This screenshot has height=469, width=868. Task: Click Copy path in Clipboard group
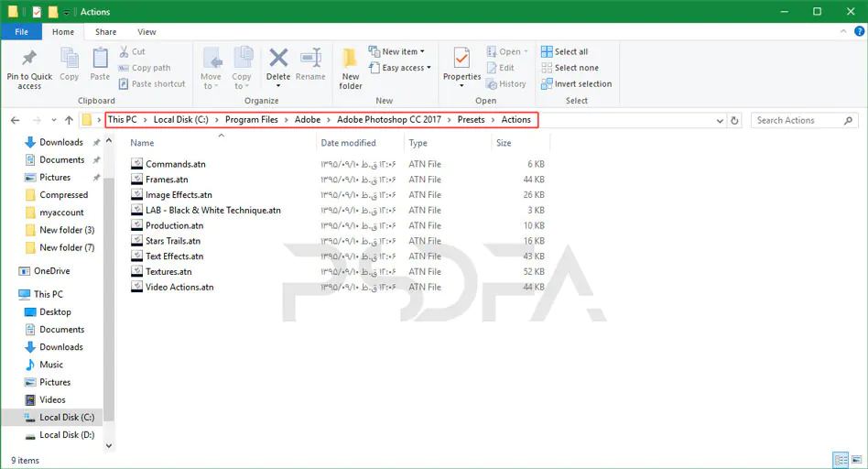click(144, 68)
